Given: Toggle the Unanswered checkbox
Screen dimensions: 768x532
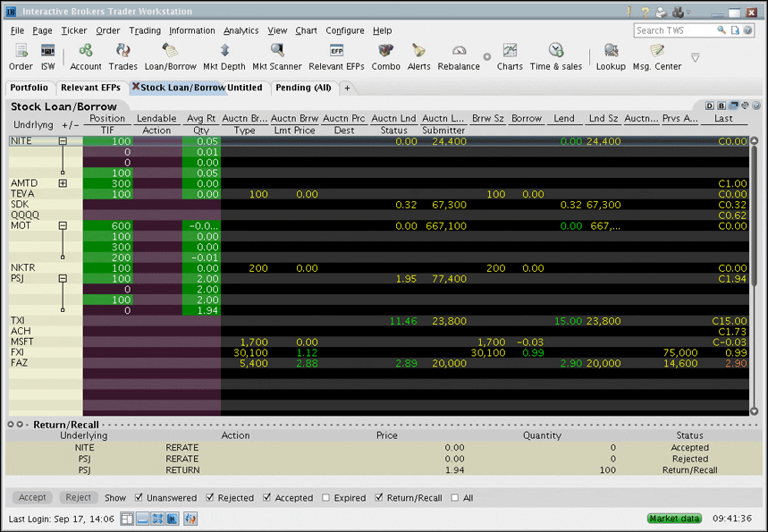Looking at the screenshot, I should (139, 497).
